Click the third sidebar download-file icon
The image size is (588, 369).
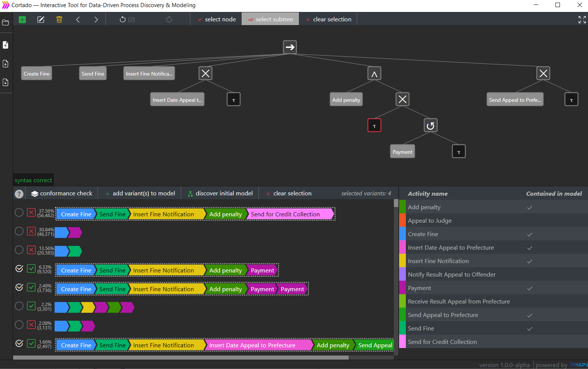[x=6, y=82]
